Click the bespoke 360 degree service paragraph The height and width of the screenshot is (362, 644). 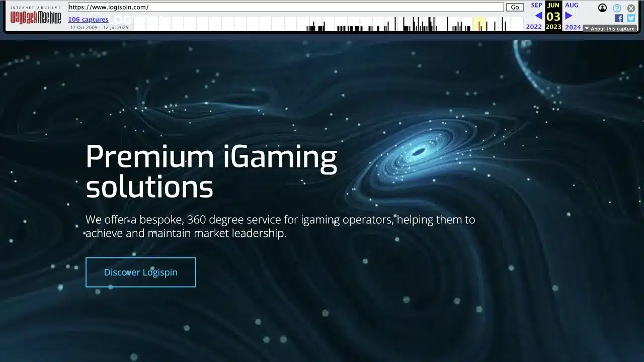(x=280, y=226)
